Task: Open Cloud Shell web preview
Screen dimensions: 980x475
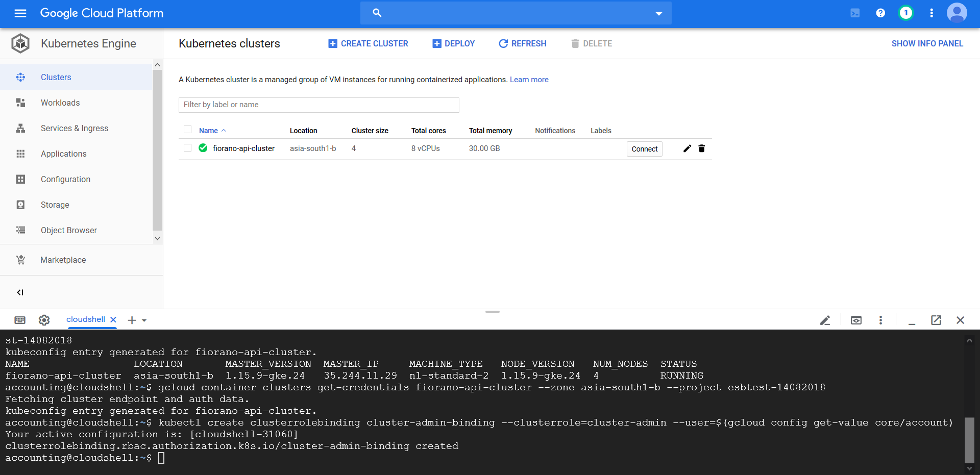Action: click(856, 320)
